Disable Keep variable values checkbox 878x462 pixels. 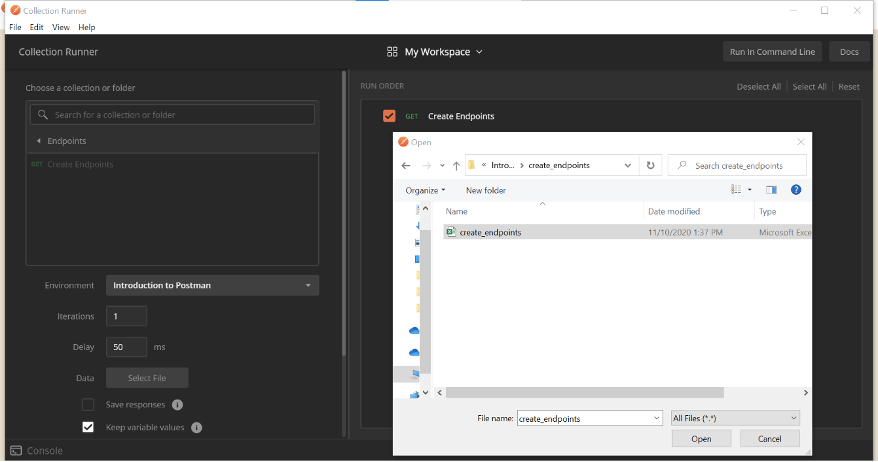coord(88,427)
